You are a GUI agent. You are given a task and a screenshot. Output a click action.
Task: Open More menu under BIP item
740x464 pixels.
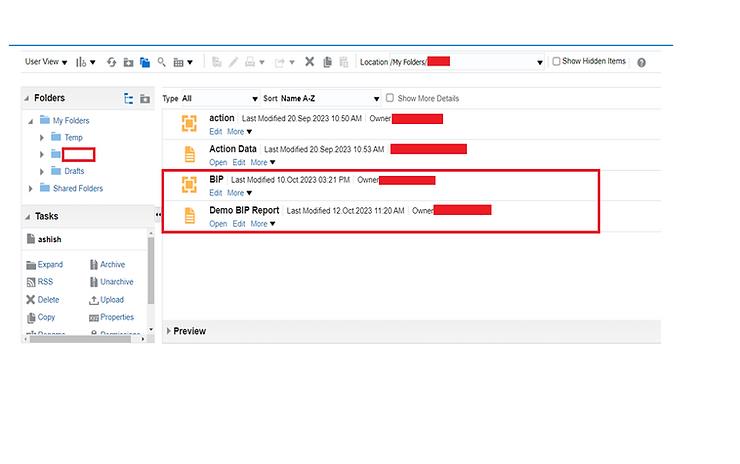[x=239, y=193]
